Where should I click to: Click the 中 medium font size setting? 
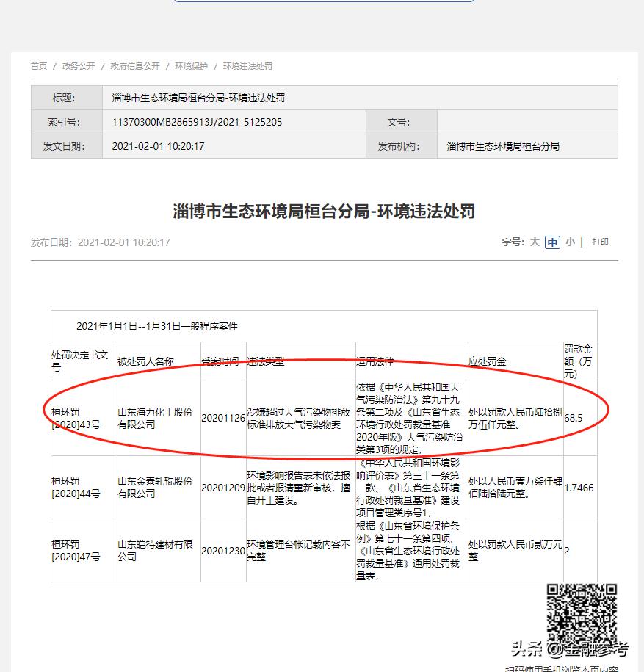552,241
